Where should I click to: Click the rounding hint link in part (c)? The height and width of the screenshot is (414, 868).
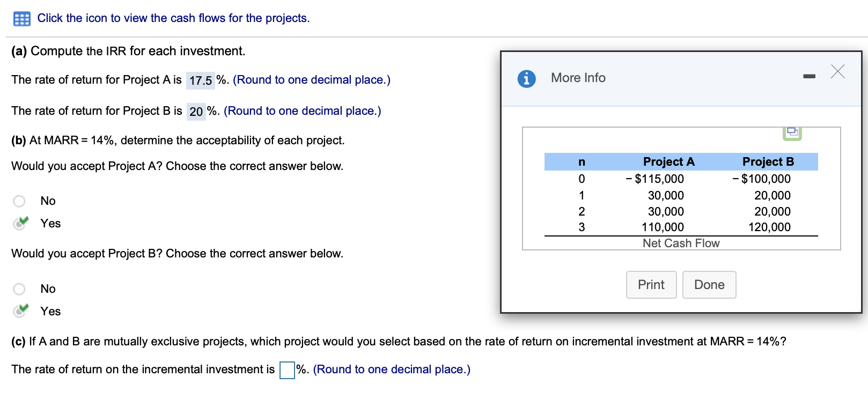(x=391, y=369)
